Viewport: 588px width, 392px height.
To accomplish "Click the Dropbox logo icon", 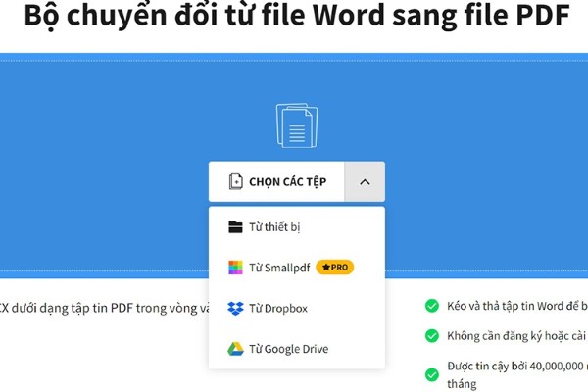I will [235, 309].
